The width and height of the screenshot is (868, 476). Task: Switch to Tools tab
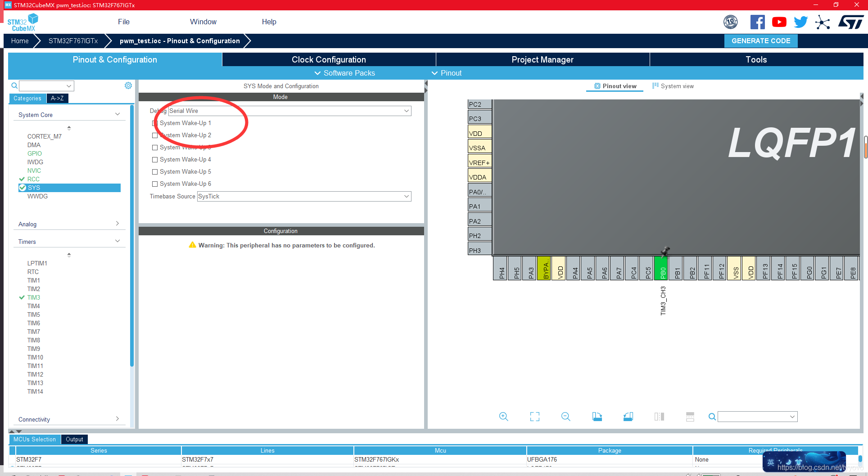coord(756,59)
